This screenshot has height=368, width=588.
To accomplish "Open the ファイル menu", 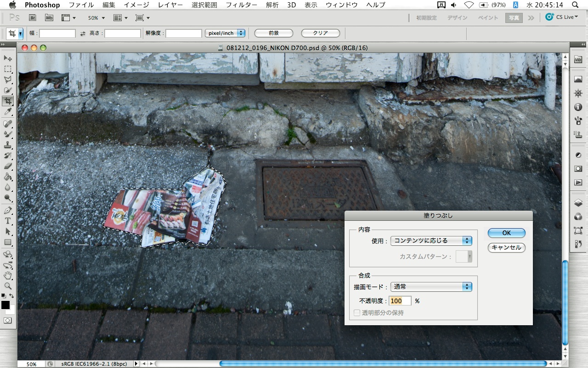I will pos(81,5).
